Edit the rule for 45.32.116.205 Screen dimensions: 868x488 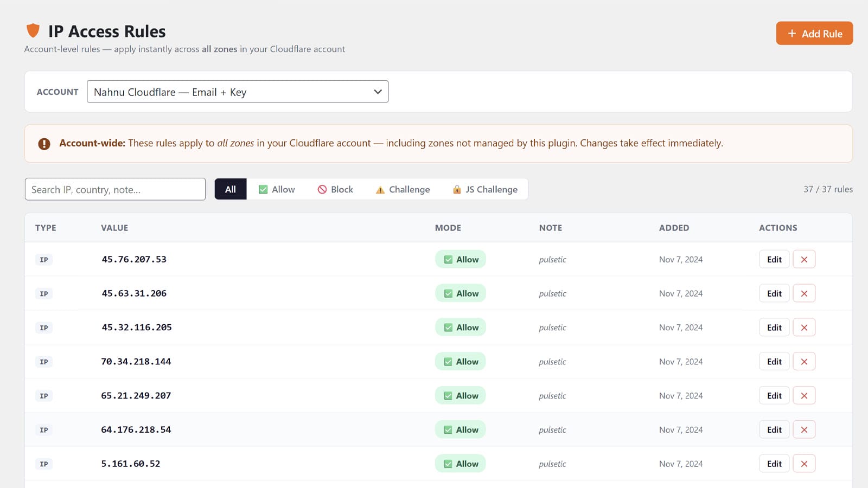(774, 328)
